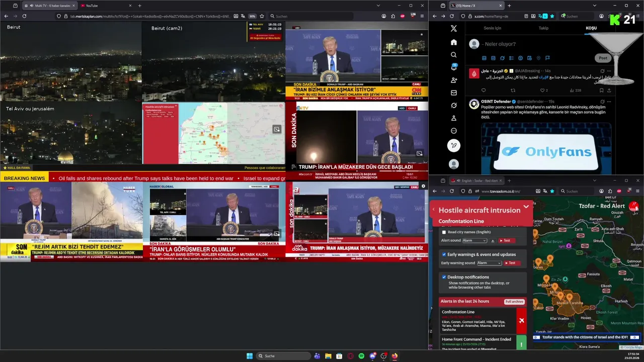The width and height of the screenshot is (644, 362).
Task: Collapse the Hostile aircraft intrusion banner chevron
Action: click(x=526, y=207)
